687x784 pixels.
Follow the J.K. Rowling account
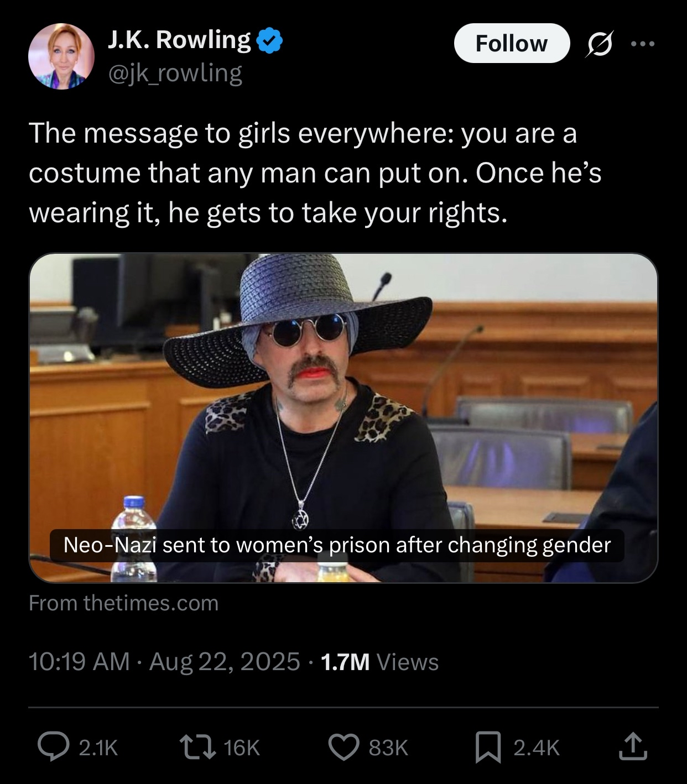[512, 43]
